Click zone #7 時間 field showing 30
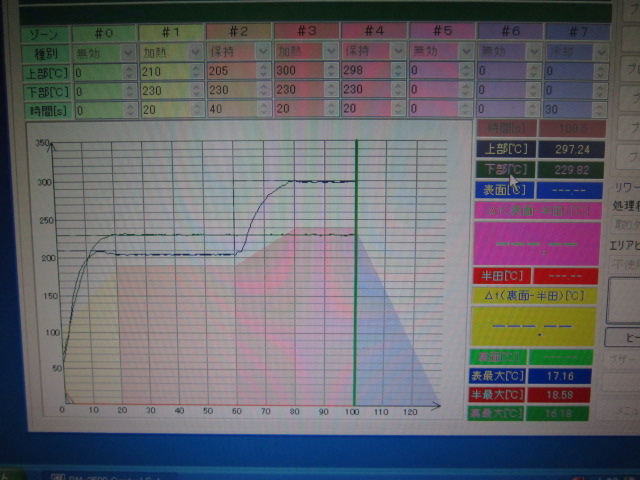 click(565, 108)
